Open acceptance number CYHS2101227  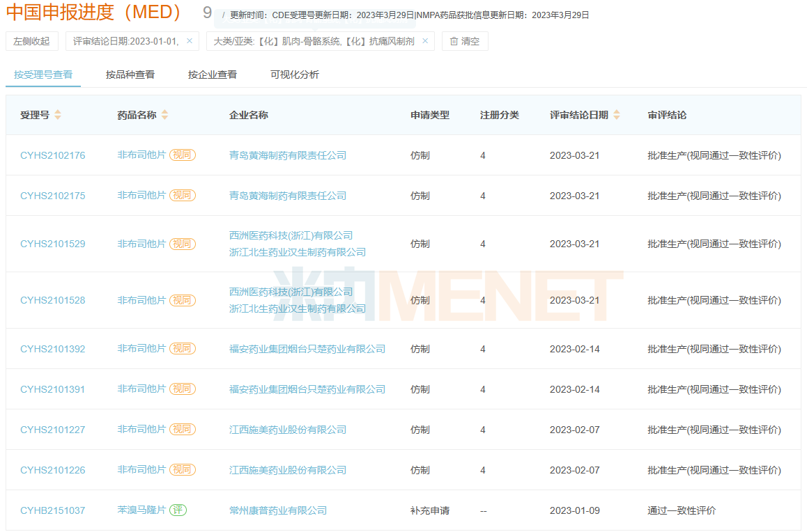52,430
